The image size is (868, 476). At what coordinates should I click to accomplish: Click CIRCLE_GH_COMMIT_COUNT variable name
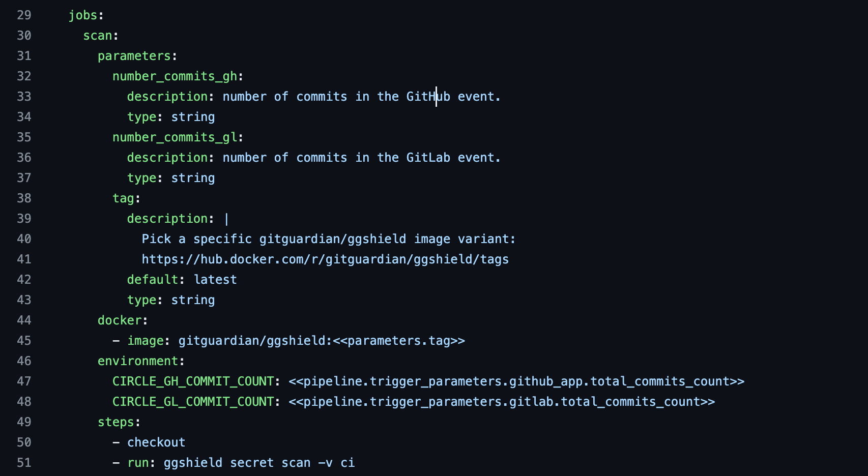tap(193, 381)
